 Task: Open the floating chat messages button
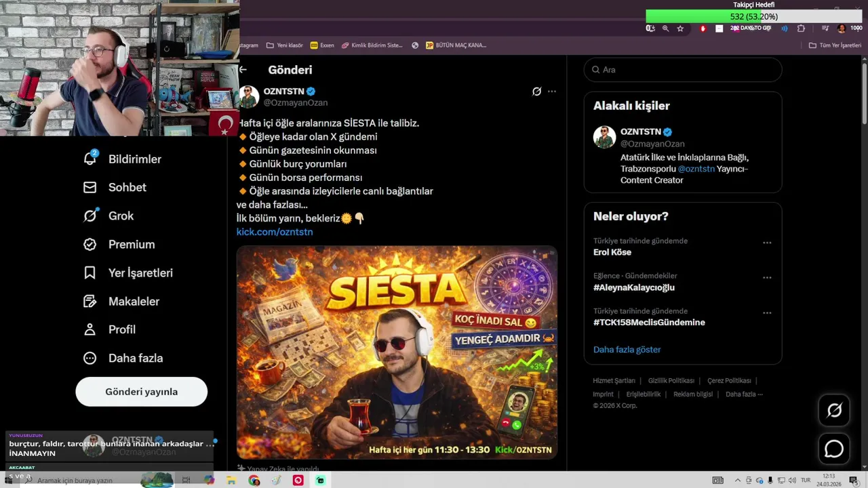click(x=834, y=449)
